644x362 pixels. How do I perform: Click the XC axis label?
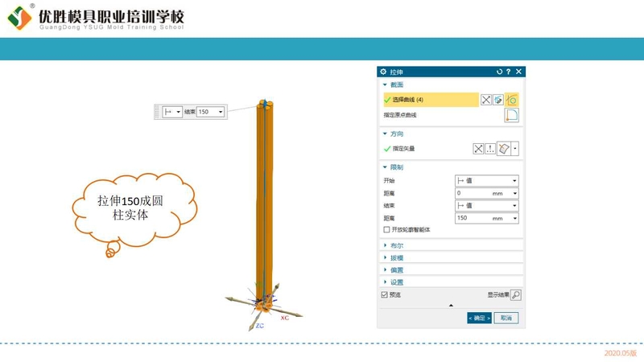[285, 318]
